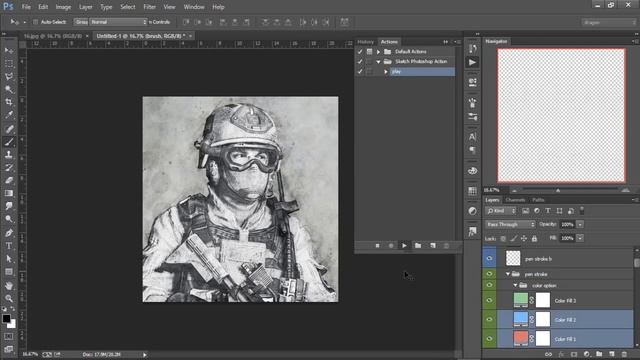Viewport: 640px width, 360px height.
Task: Click the Link layers icon
Action: coord(548,354)
